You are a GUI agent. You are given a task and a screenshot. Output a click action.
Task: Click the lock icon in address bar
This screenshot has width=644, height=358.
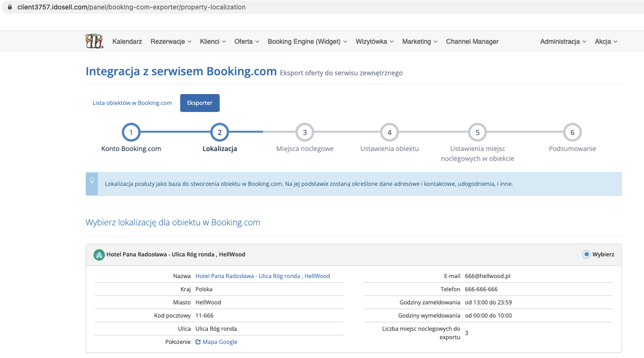click(x=10, y=7)
